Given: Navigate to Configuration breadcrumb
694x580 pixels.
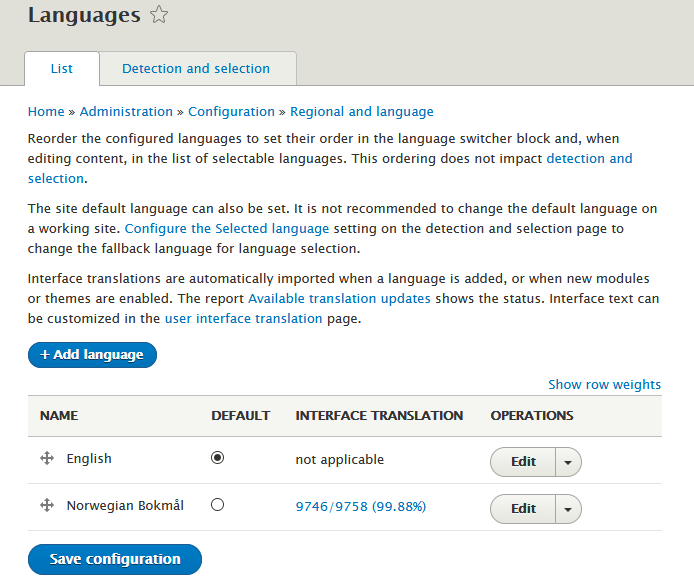Looking at the screenshot, I should tap(231, 112).
